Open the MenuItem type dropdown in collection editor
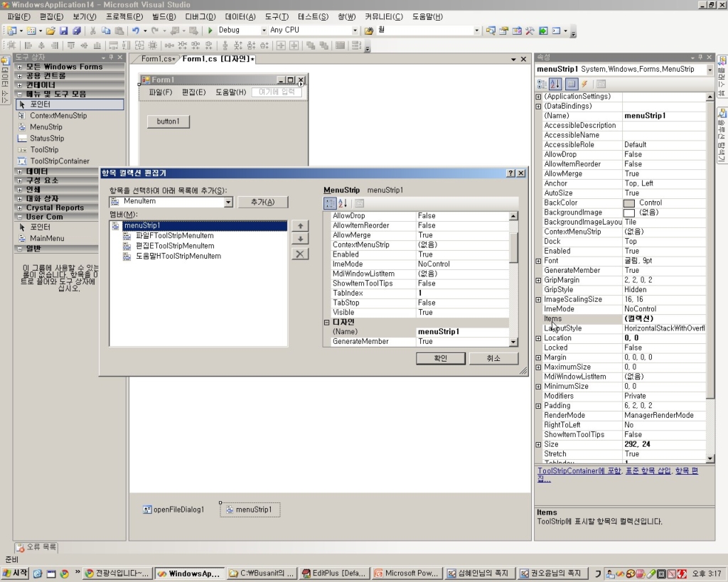728x582 pixels. click(x=228, y=202)
